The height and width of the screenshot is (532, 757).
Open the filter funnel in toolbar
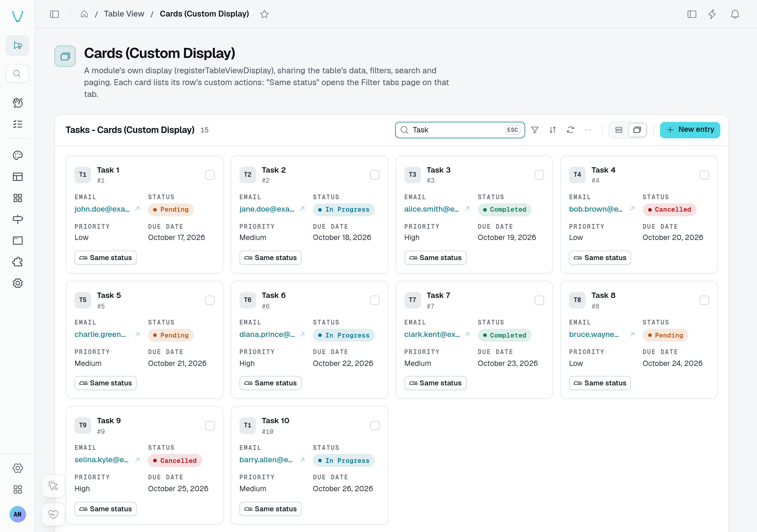535,130
